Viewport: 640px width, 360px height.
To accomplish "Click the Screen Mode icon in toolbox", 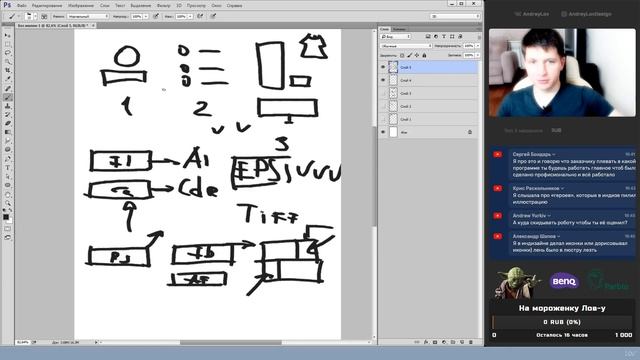I will click(x=7, y=237).
